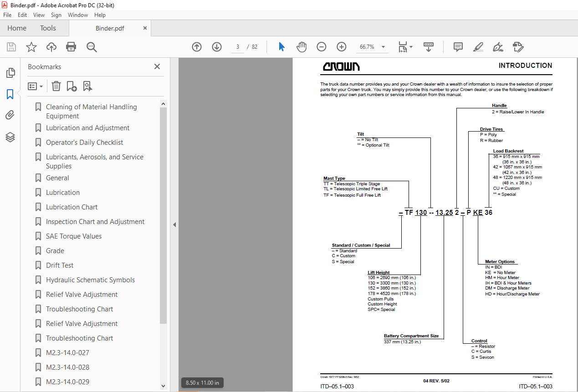The width and height of the screenshot is (578, 392).
Task: Open the Hydraulic Schematic Symbols bookmark
Action: click(x=90, y=280)
